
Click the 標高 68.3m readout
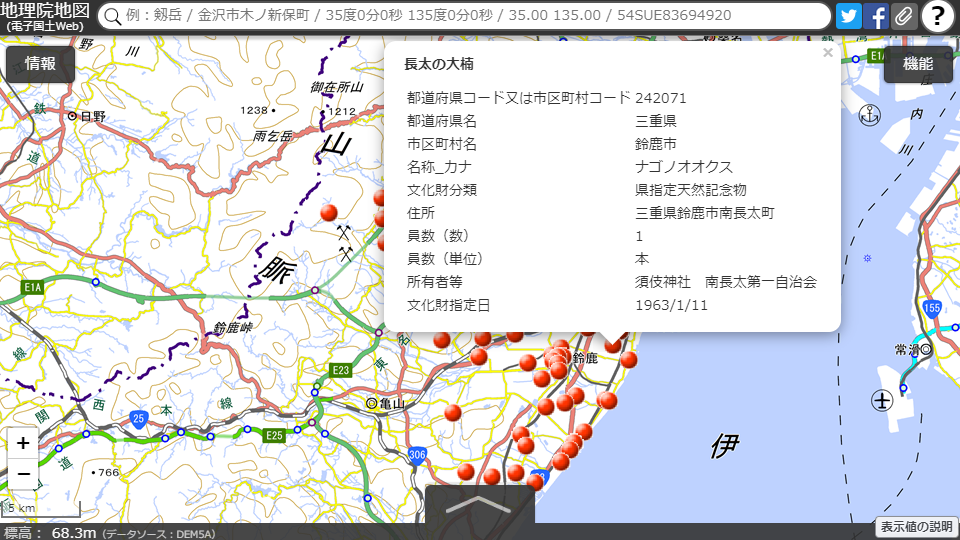tap(50, 533)
